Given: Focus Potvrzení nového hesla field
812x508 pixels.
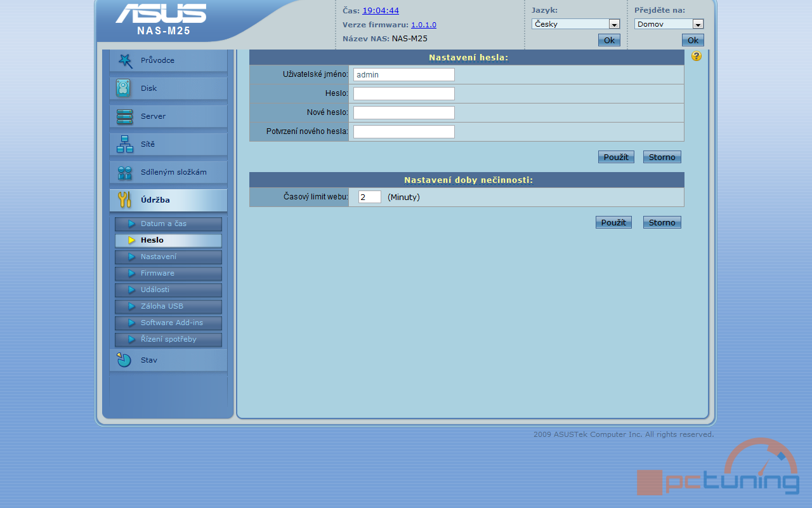Looking at the screenshot, I should [x=404, y=132].
